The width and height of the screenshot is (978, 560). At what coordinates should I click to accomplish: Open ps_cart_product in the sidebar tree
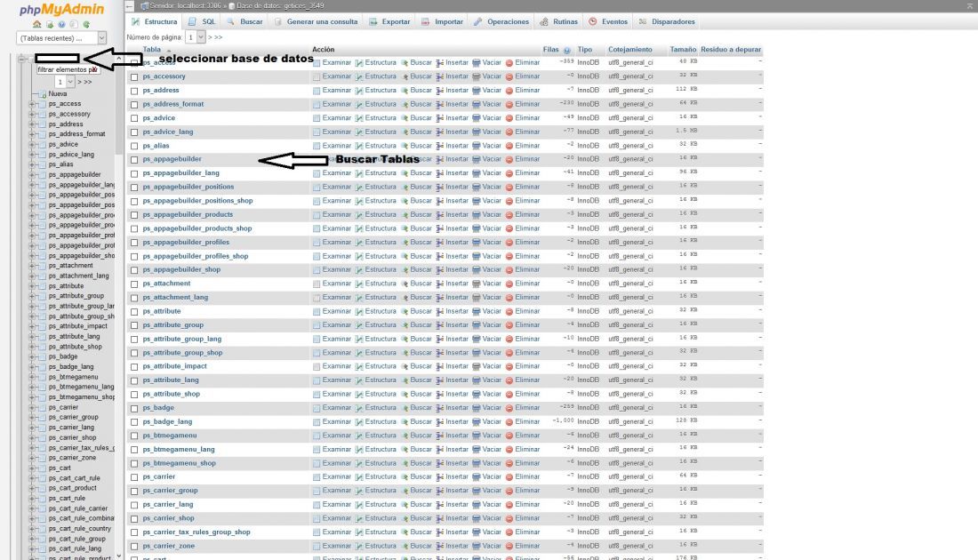click(x=72, y=488)
